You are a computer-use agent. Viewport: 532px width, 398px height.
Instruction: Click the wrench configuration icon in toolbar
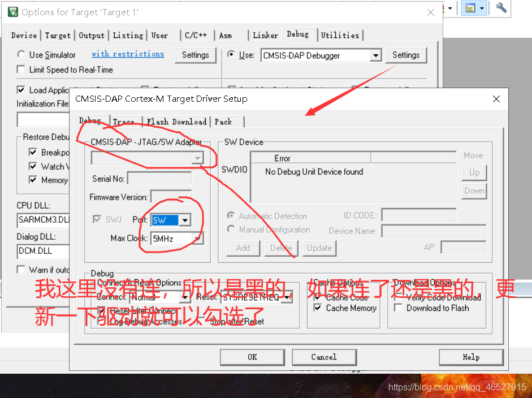click(501, 7)
